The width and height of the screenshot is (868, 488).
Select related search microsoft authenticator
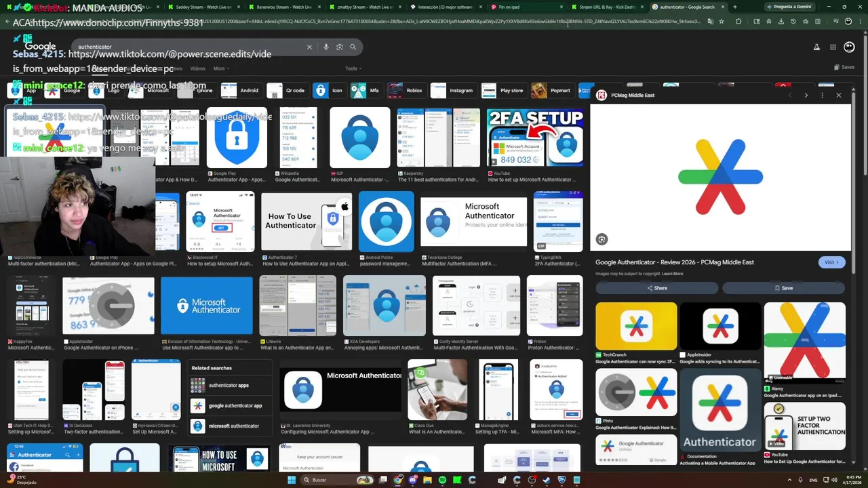230,426
